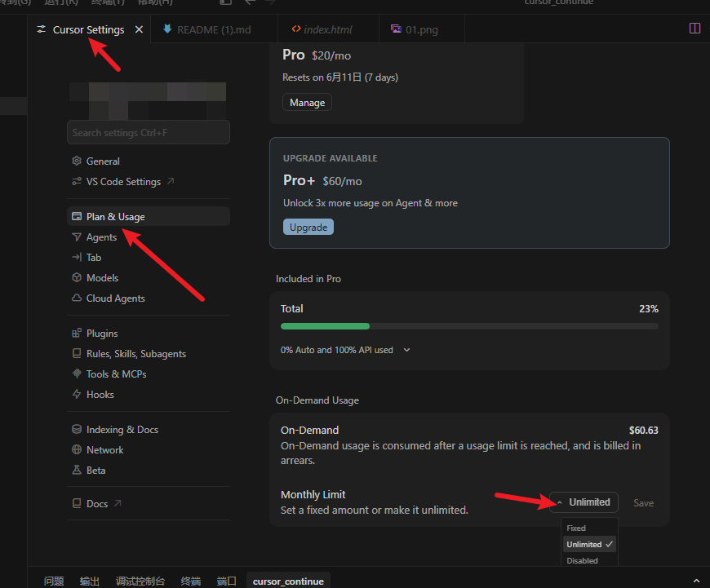The image size is (710, 588).
Task: Click the Tab arrow icon
Action: coord(77,257)
